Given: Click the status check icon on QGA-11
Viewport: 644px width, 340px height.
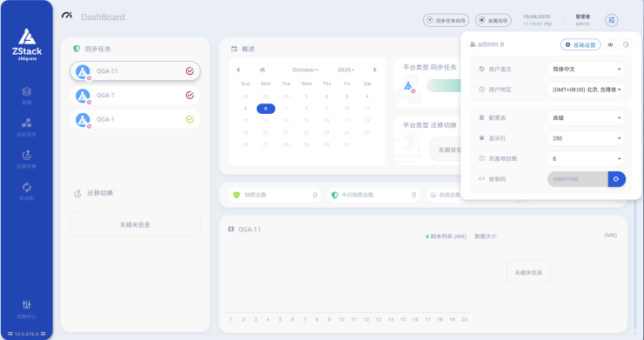Looking at the screenshot, I should pos(190,71).
